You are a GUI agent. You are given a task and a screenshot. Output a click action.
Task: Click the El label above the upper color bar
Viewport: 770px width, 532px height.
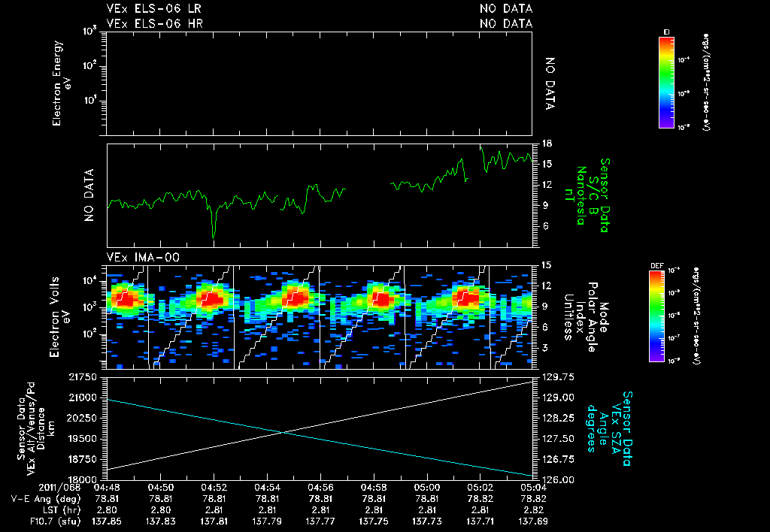[x=666, y=32]
